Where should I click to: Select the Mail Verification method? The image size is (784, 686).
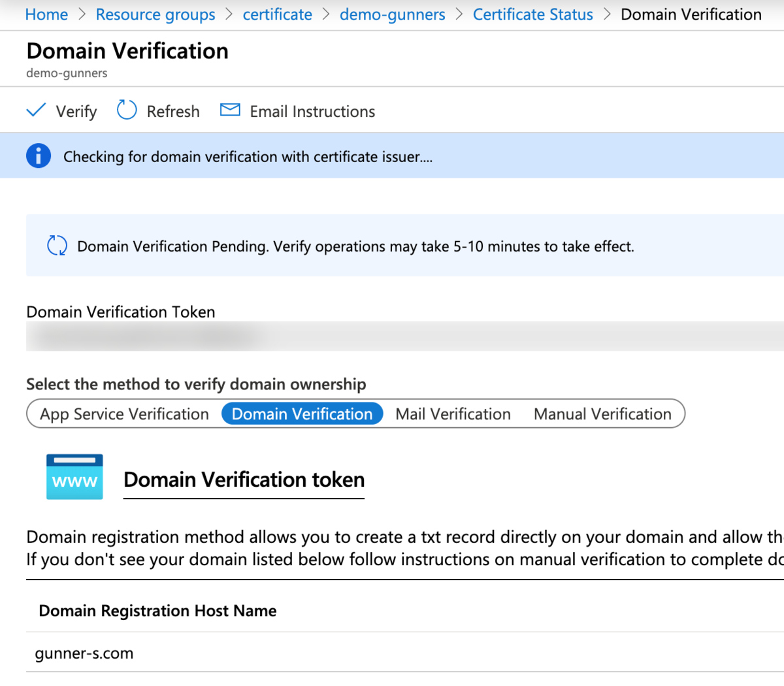pyautogui.click(x=453, y=414)
